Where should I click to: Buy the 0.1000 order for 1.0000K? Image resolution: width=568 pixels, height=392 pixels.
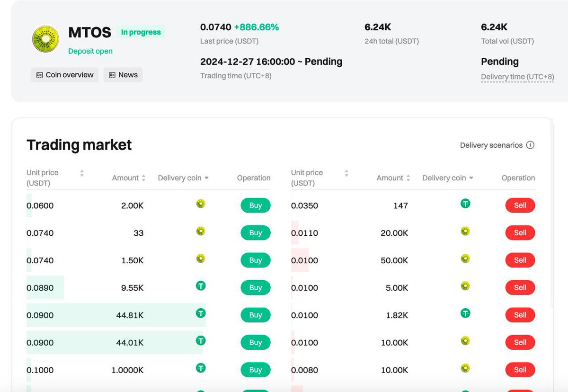tap(256, 370)
